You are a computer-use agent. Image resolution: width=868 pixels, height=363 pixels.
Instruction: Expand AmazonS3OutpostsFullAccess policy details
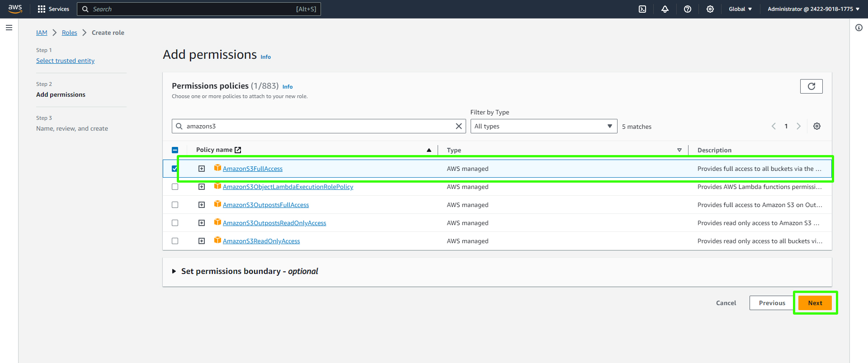click(202, 205)
